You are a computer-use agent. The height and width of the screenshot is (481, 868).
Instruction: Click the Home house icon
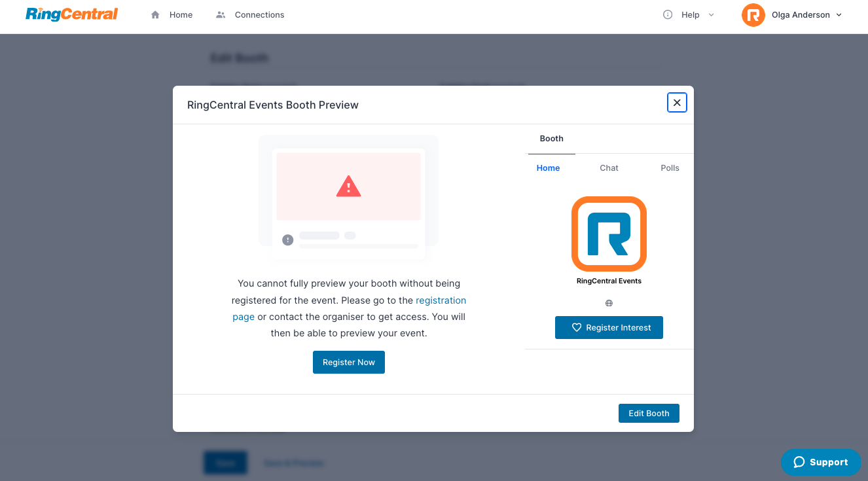point(155,15)
